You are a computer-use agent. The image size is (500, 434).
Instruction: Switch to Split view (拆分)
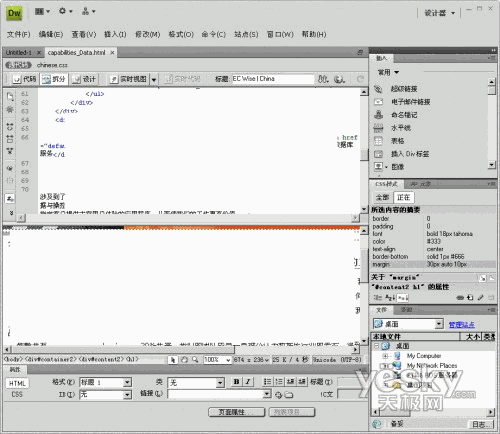click(x=54, y=79)
